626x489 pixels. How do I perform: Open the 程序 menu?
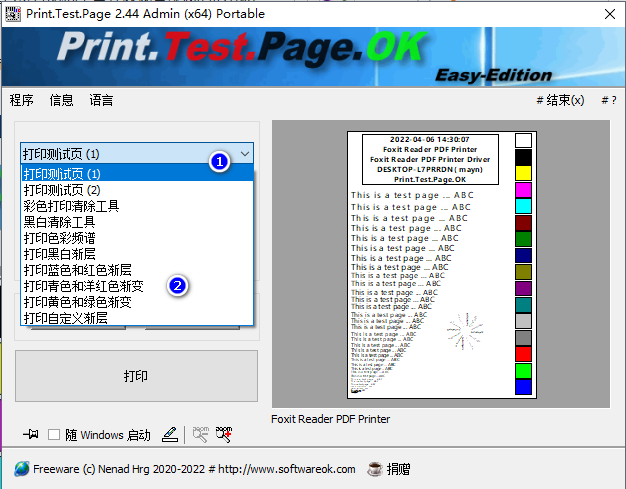(22, 100)
